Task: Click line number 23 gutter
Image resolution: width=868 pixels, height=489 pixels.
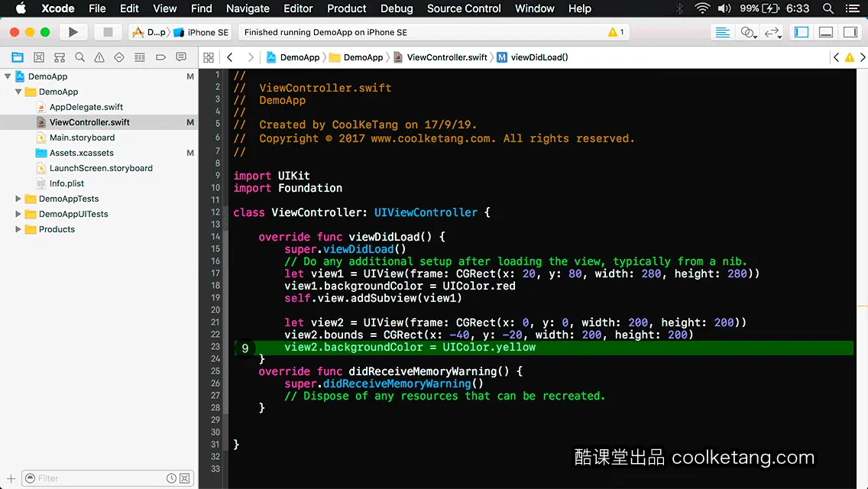Action: [215, 347]
